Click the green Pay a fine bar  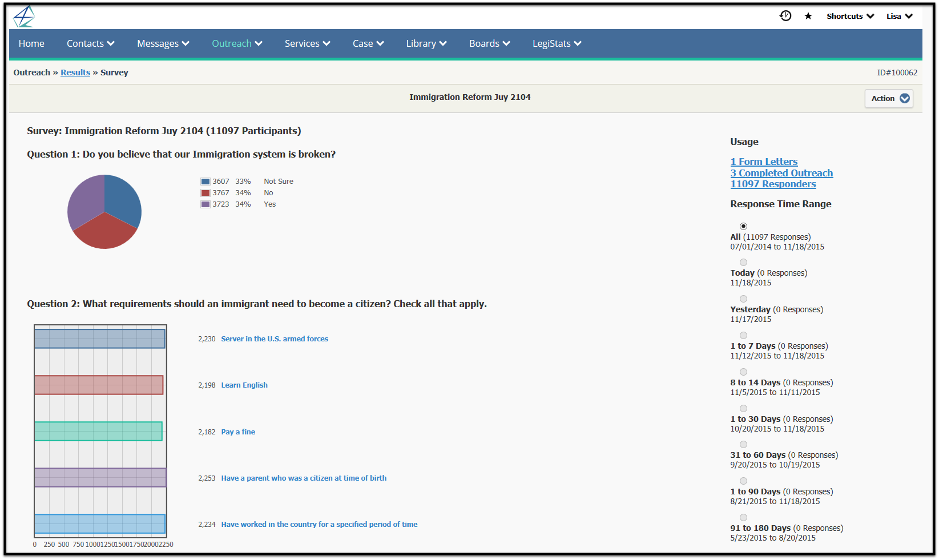[x=98, y=431]
